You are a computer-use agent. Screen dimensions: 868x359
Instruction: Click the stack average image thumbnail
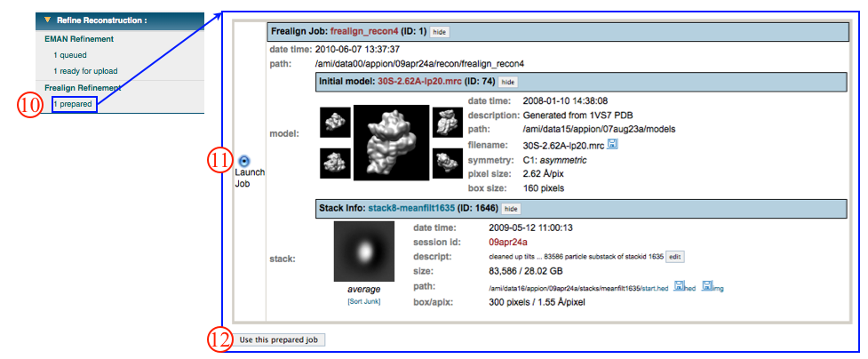coord(363,251)
